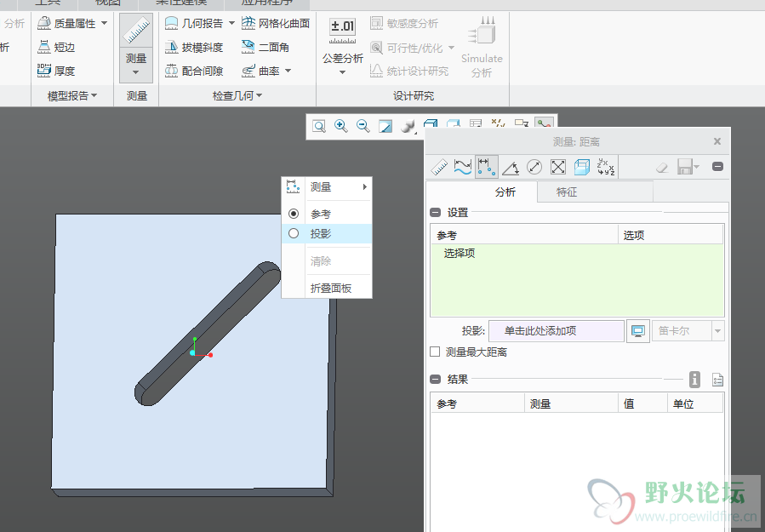Open the dropdown arrow under 测量 button
The image size is (765, 532).
pos(136,72)
